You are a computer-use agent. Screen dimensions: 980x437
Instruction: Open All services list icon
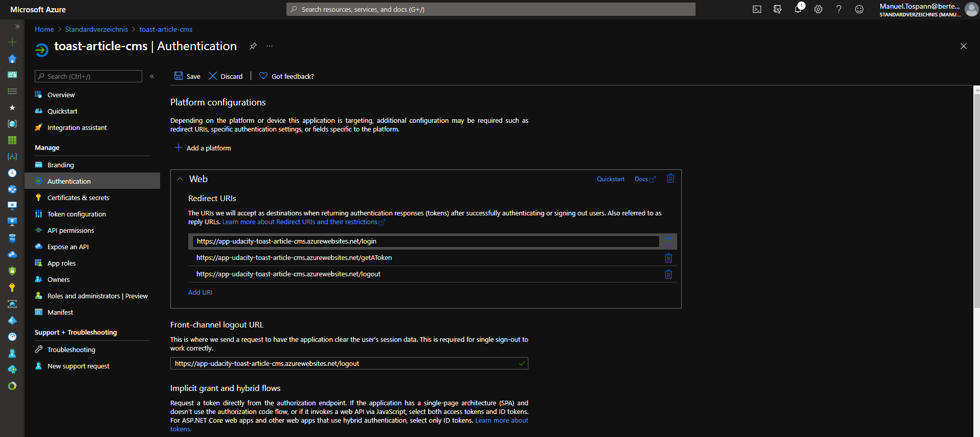(12, 91)
